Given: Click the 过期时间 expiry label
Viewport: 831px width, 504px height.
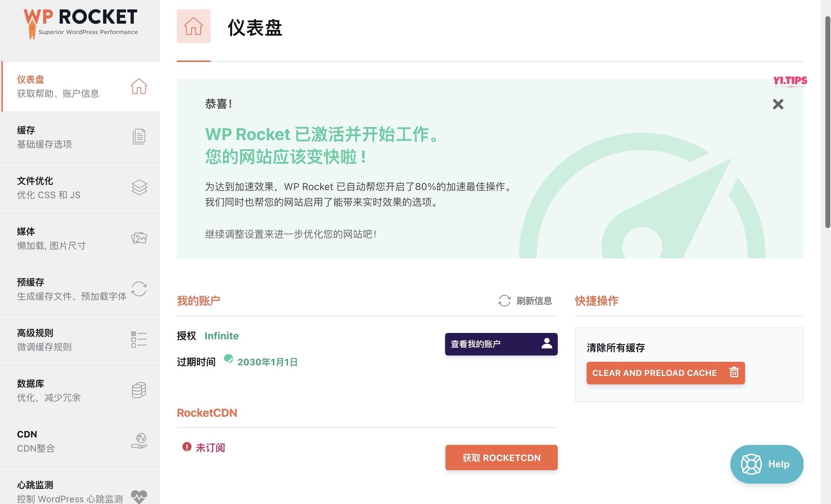Looking at the screenshot, I should click(196, 362).
